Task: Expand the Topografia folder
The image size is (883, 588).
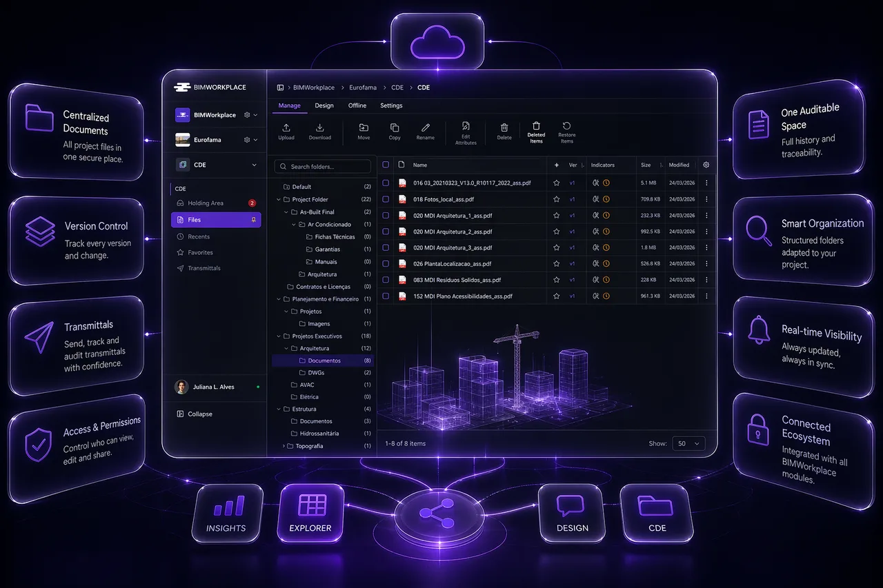Action: coord(284,446)
